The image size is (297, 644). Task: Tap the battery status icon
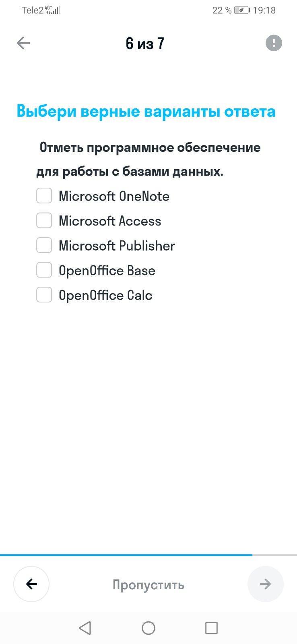[242, 10]
